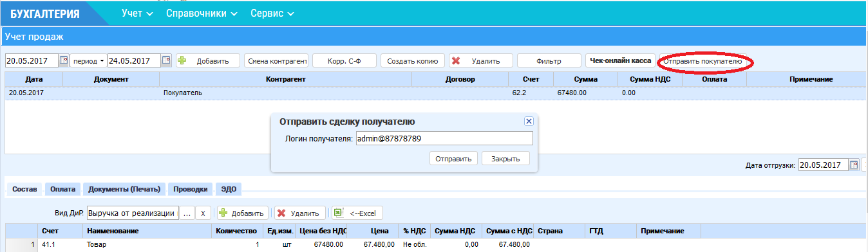
Task: Click the Смена контрагента button
Action: pos(276,61)
